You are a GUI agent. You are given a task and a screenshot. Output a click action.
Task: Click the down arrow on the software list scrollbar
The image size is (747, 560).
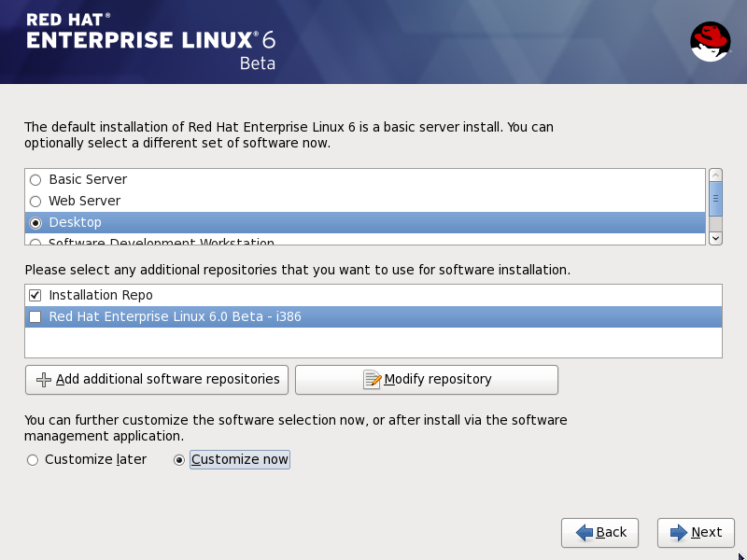[x=715, y=238]
